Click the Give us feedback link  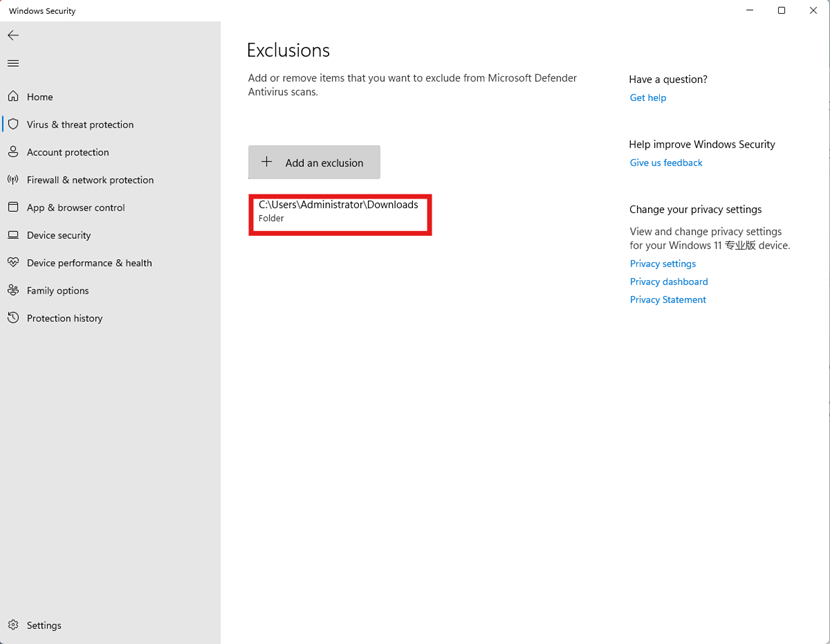point(665,163)
